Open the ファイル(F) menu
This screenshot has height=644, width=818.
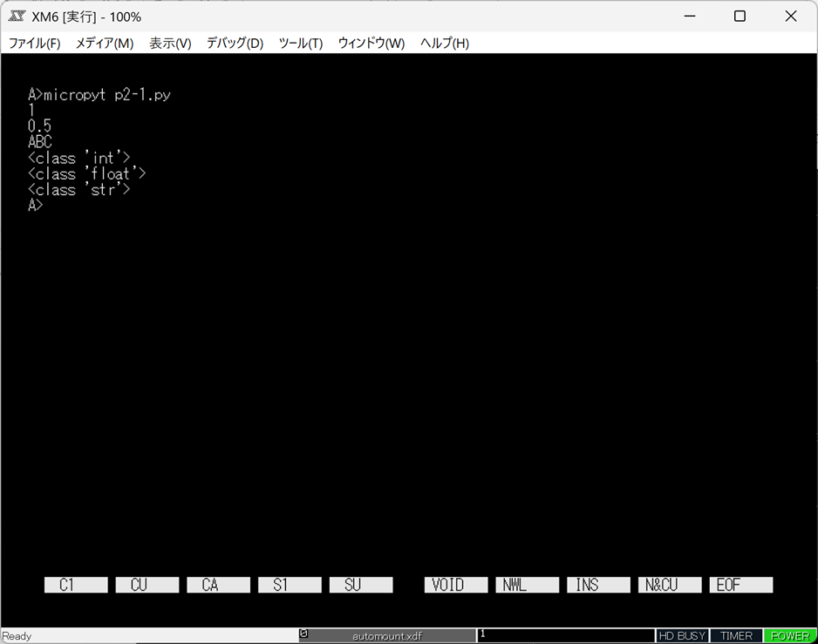click(x=34, y=44)
